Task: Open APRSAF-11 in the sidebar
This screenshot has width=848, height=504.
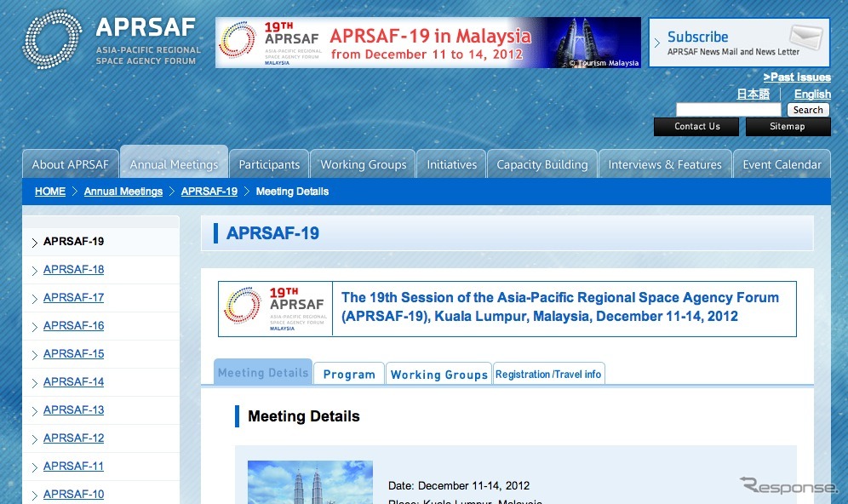Action: [x=73, y=467]
